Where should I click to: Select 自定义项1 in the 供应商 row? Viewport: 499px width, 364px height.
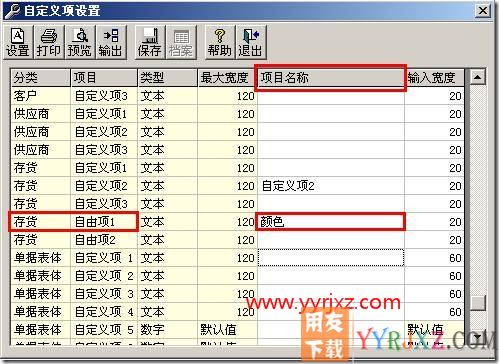coord(104,114)
